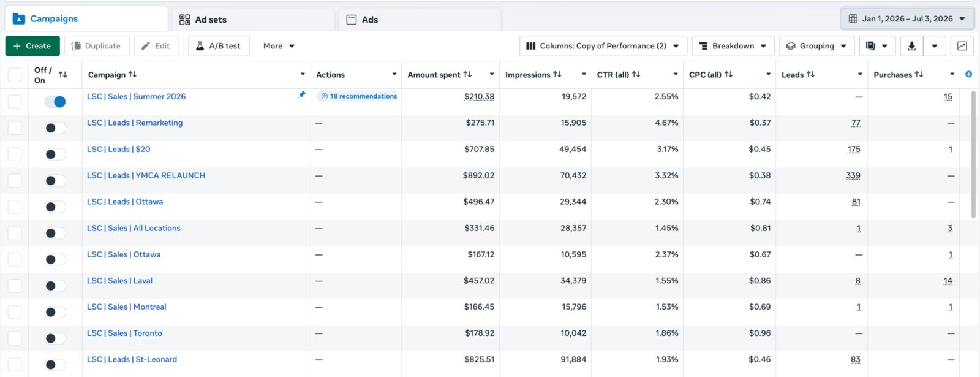Click the Duplicate button
This screenshot has width=980, height=377.
[97, 46]
